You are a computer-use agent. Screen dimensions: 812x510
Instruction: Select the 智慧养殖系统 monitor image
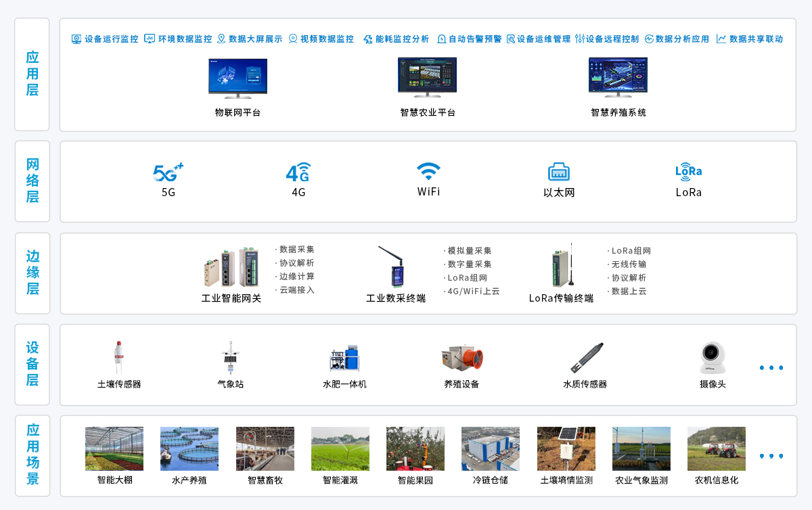click(x=618, y=78)
